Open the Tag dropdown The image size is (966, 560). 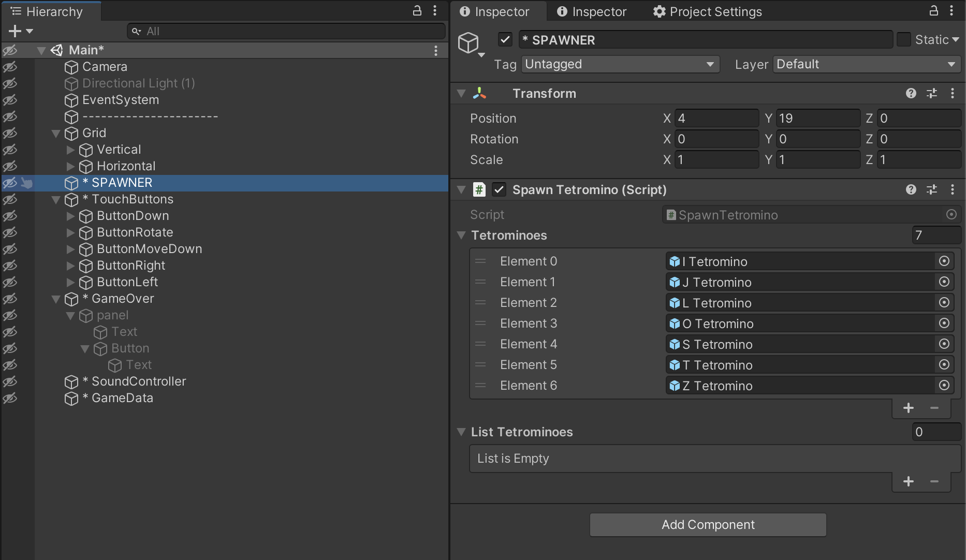coord(620,64)
